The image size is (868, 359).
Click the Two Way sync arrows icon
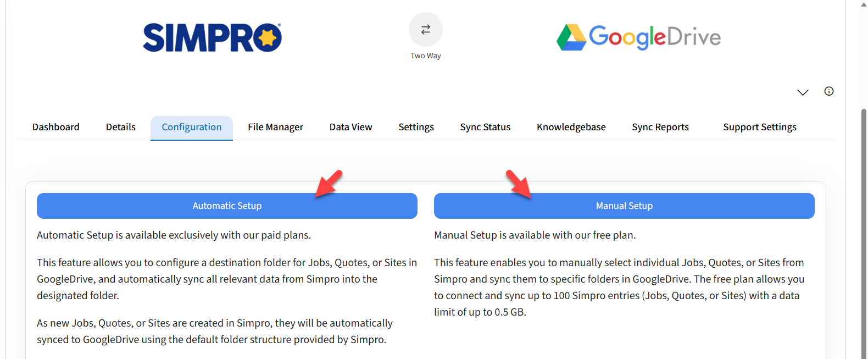(x=426, y=30)
